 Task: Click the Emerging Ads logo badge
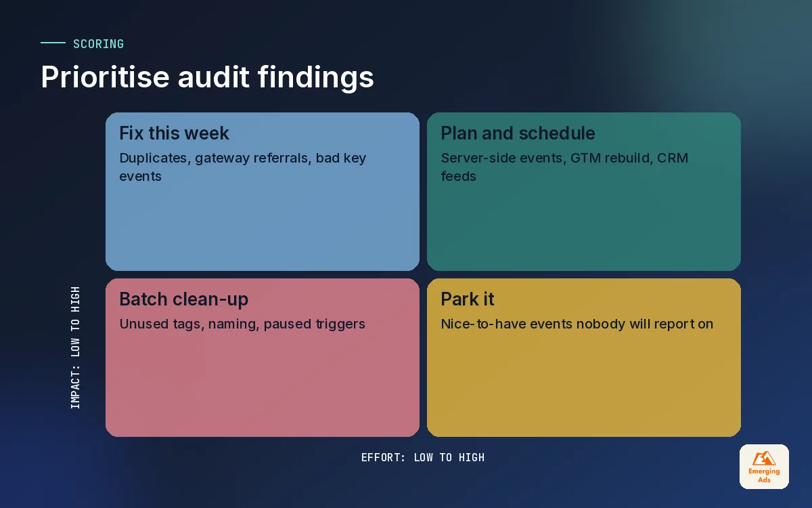coord(764,467)
